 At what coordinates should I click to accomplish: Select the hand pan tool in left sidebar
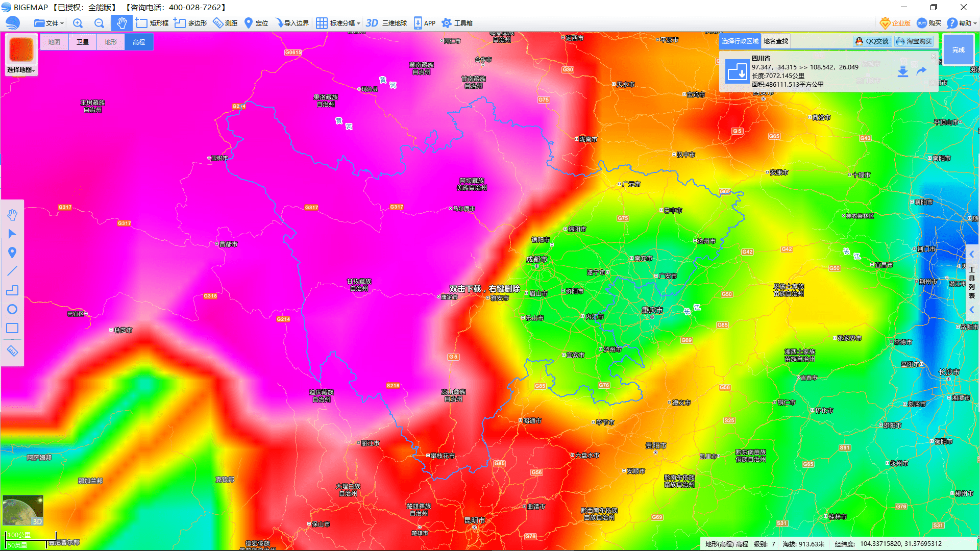point(12,215)
